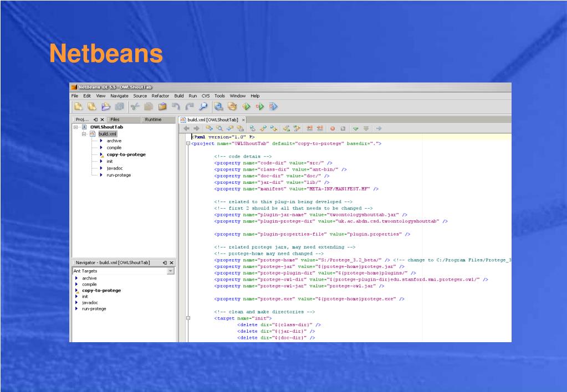Close the build.xml editor tab
Viewport: 567px width, 392px height.
243,120
